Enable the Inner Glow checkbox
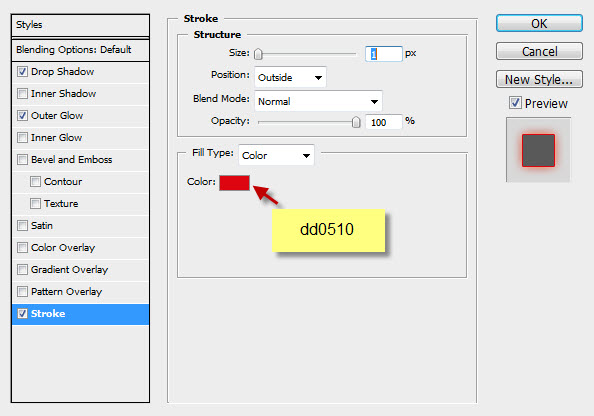Screen dimensions: 594x416 point(22,137)
